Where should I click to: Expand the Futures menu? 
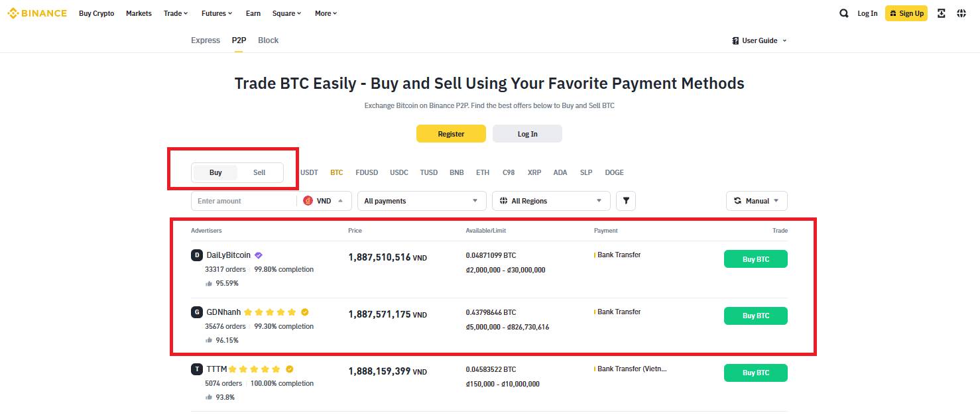point(217,13)
